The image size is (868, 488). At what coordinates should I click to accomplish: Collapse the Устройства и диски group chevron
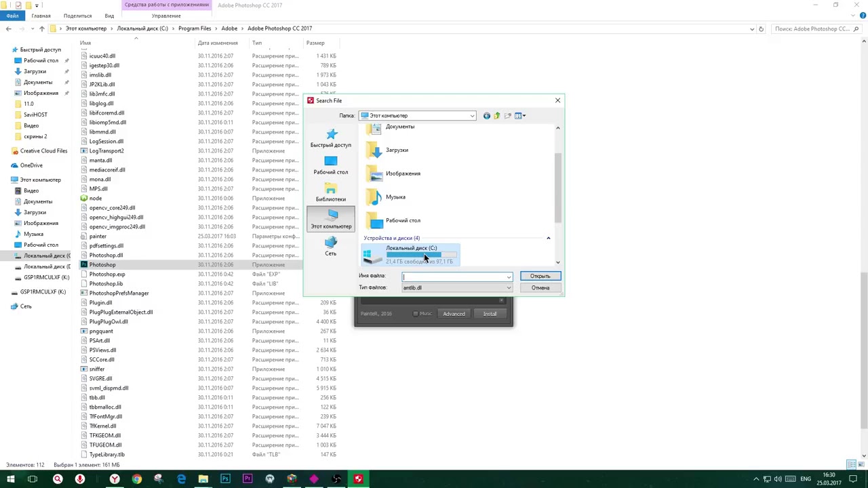(x=549, y=238)
